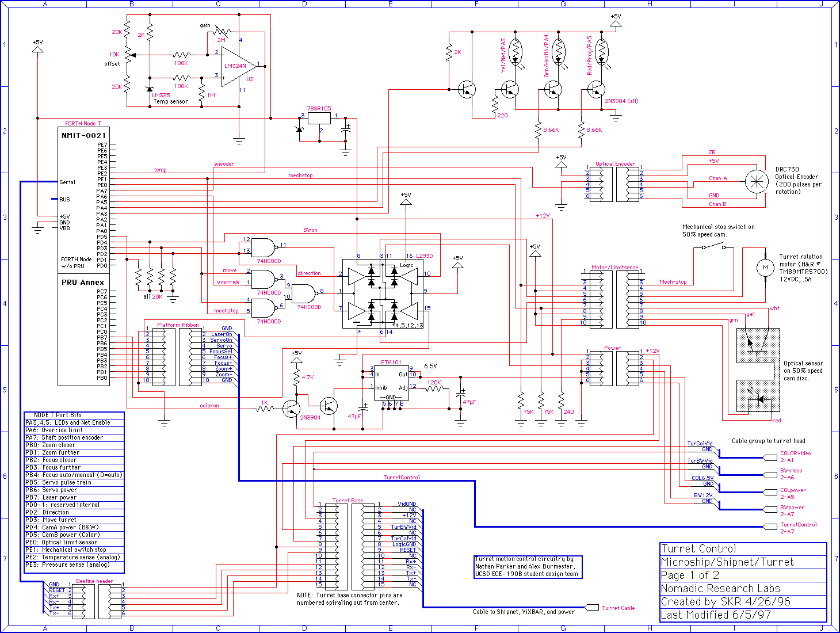Click the coloron signal label
Image resolution: width=840 pixels, height=633 pixels.
209,406
